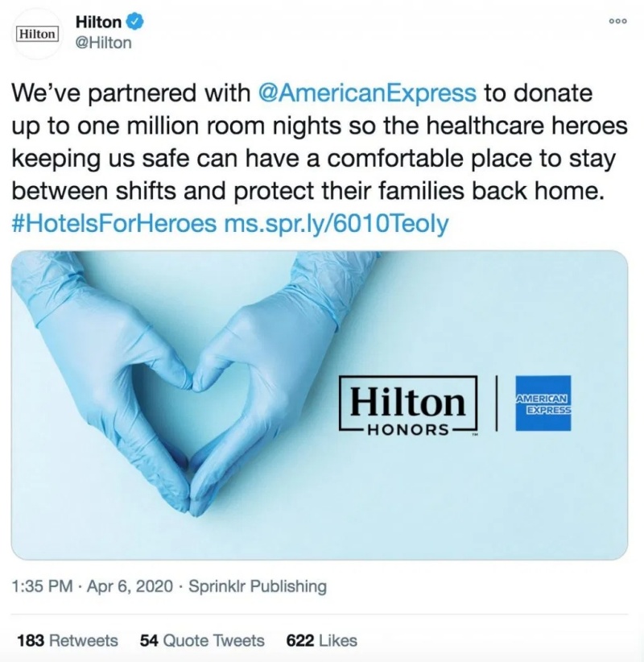Screen dimensions: 644x662
Task: Click the blue verified badge
Action: [x=136, y=23]
